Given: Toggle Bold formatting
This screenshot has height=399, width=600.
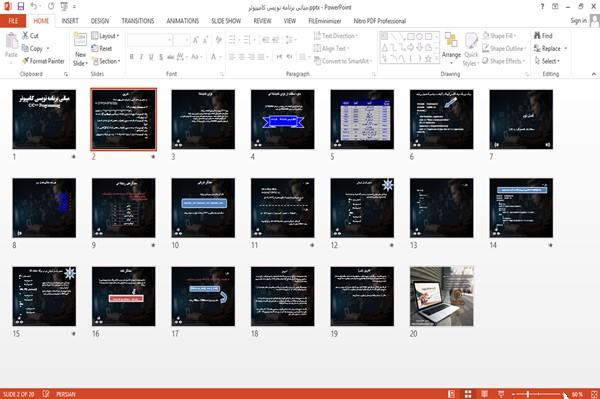Looking at the screenshot, I should pyautogui.click(x=132, y=57).
